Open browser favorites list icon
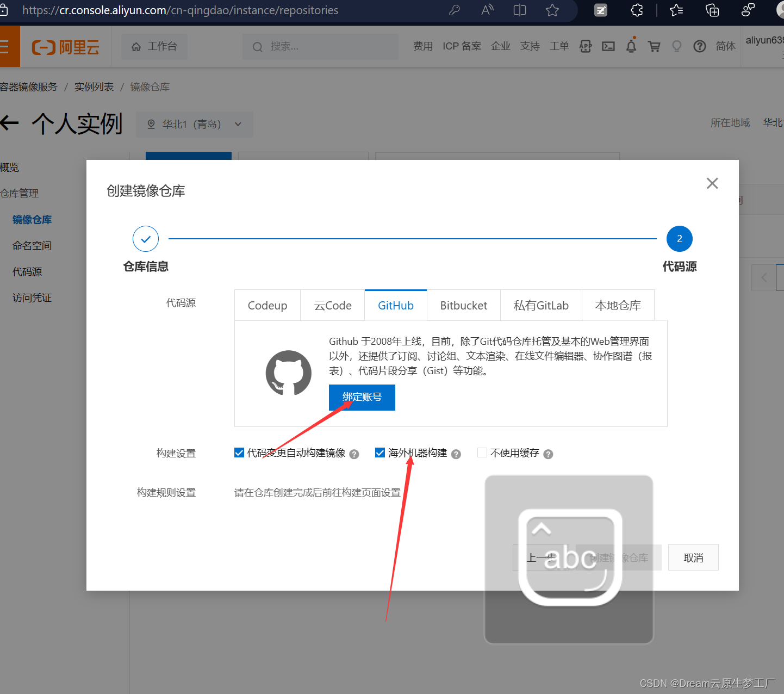784x694 pixels. tap(676, 10)
